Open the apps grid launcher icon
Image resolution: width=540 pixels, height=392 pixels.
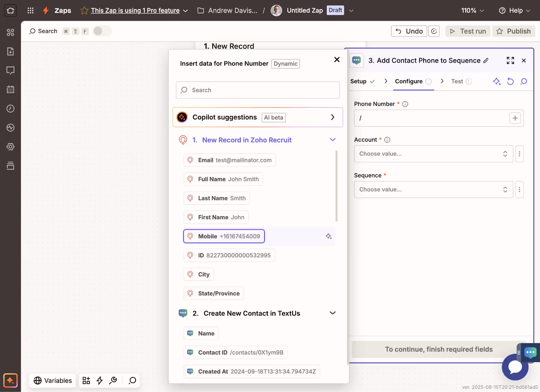point(30,10)
